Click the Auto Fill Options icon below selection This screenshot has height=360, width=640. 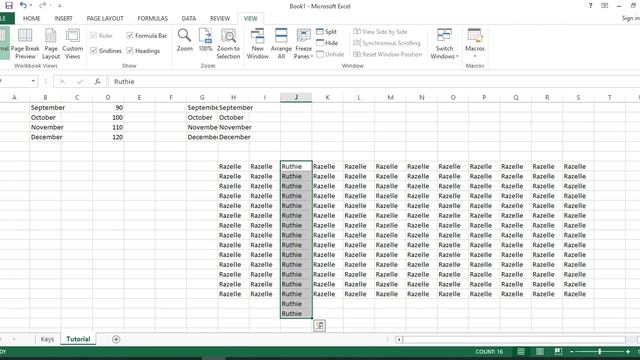320,326
